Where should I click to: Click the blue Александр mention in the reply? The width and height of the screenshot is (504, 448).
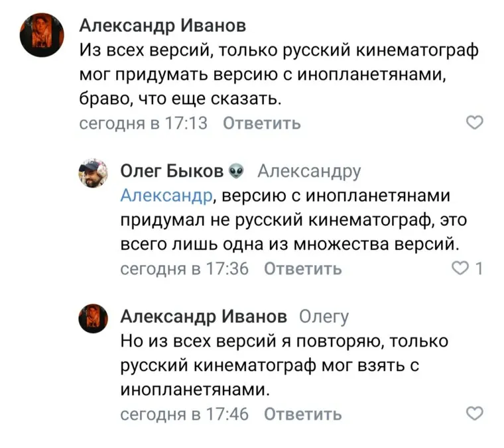pyautogui.click(x=166, y=195)
